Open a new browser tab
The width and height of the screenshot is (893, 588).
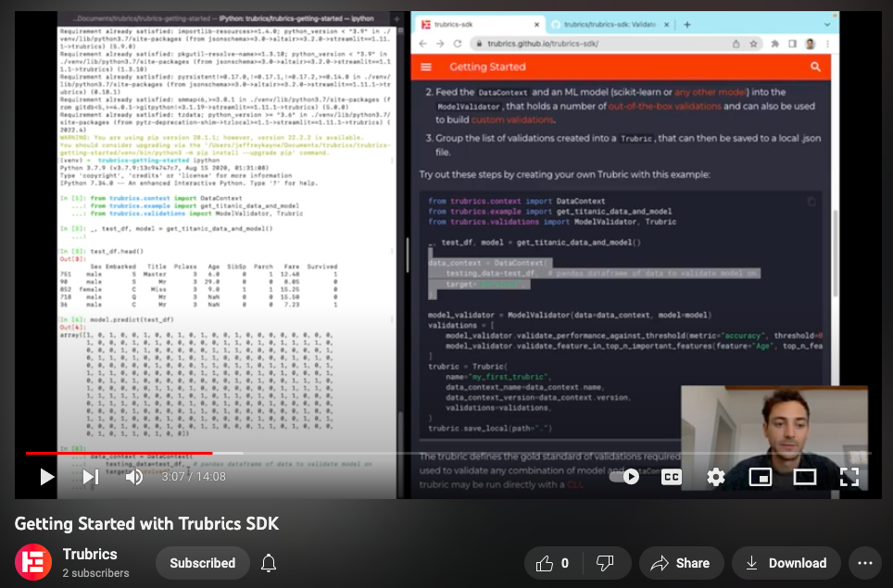(x=686, y=24)
